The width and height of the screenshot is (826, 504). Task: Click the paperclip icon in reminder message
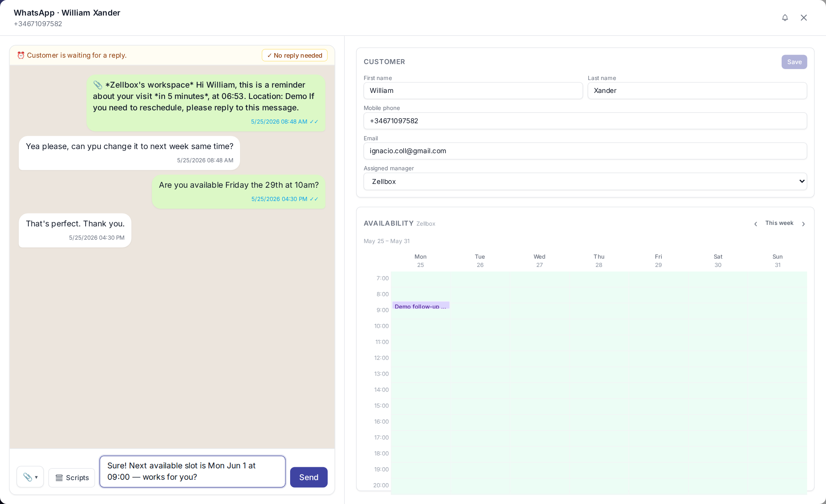click(98, 85)
